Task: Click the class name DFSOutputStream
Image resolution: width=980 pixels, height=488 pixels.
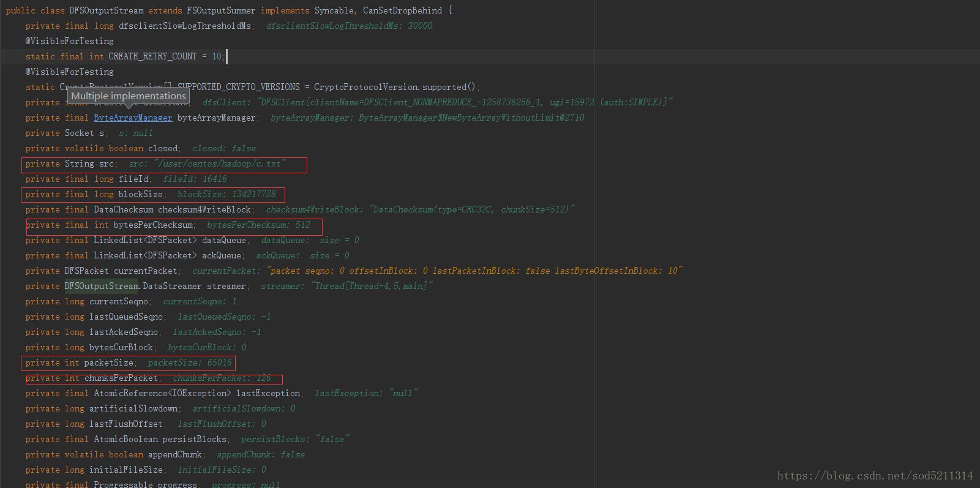Action: pos(107,10)
